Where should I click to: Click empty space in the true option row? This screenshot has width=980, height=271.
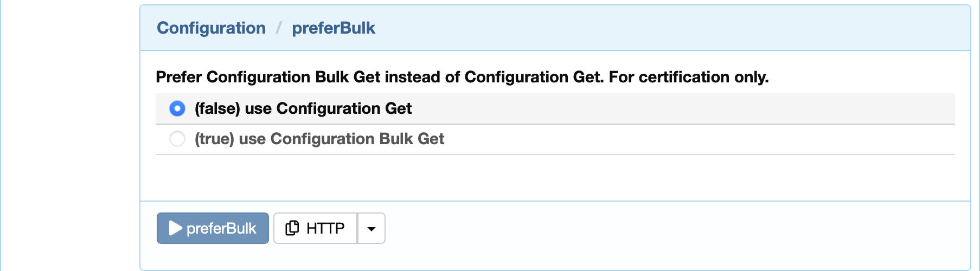(x=700, y=139)
